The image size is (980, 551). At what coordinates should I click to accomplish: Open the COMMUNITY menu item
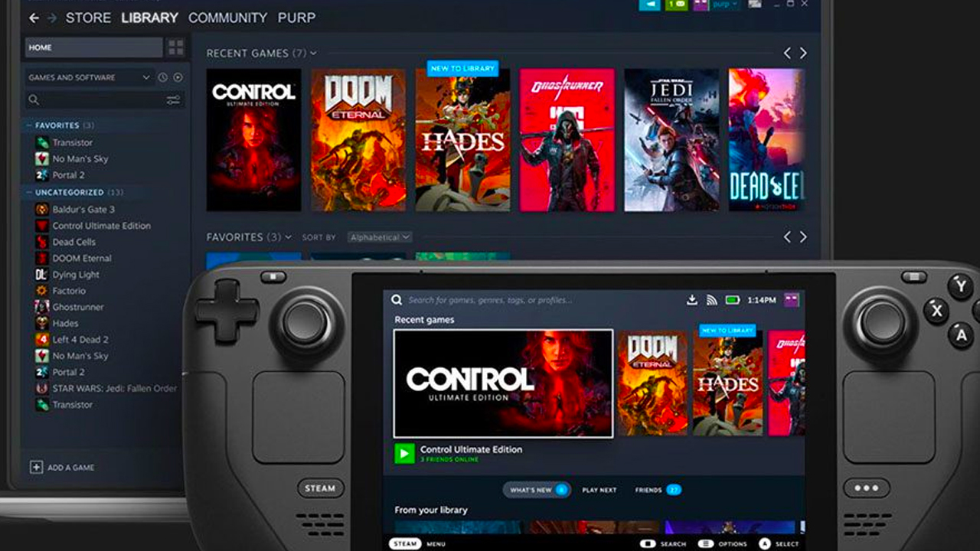(228, 18)
